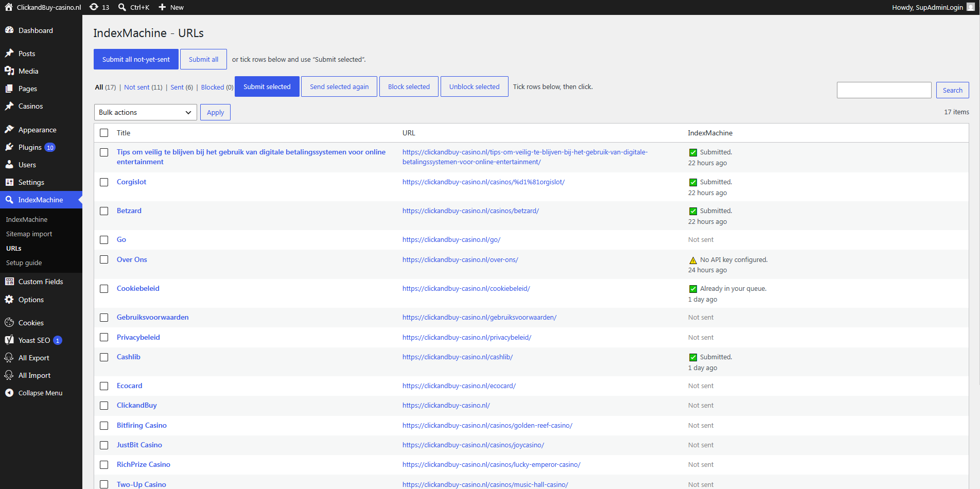Click the Block selected button
980x489 pixels.
(x=409, y=86)
